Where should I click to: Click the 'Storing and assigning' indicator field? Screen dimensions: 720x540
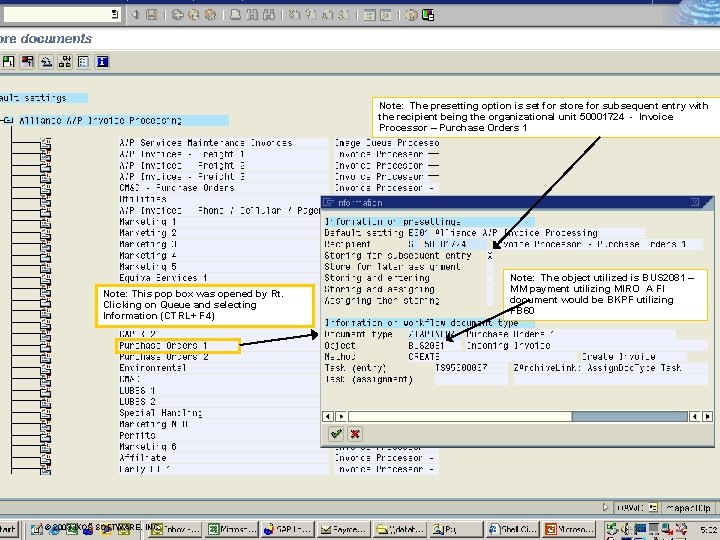coord(490,289)
